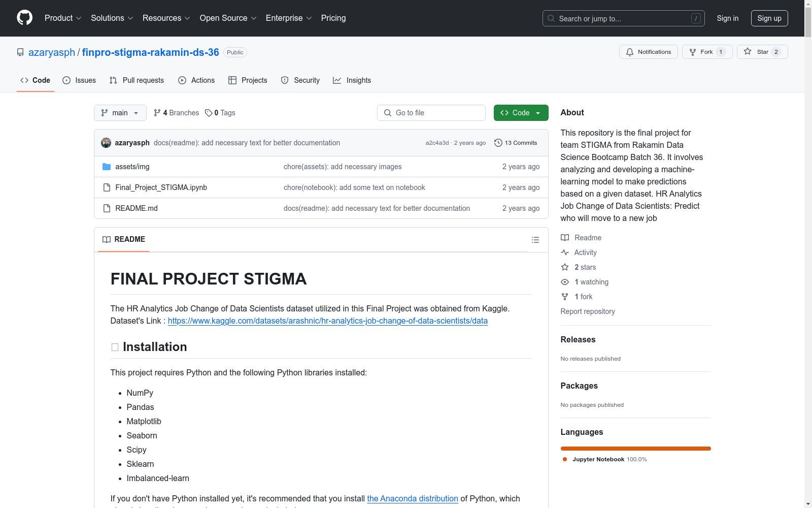This screenshot has width=812, height=508.
Task: Click the repository icon beside azaryasph
Action: [x=20, y=52]
